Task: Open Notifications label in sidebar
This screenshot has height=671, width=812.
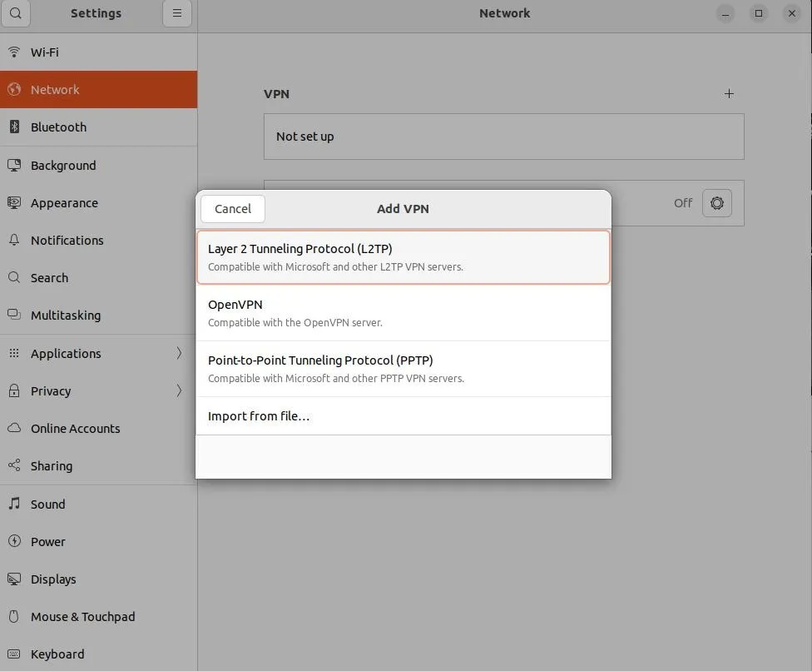Action: coord(67,241)
